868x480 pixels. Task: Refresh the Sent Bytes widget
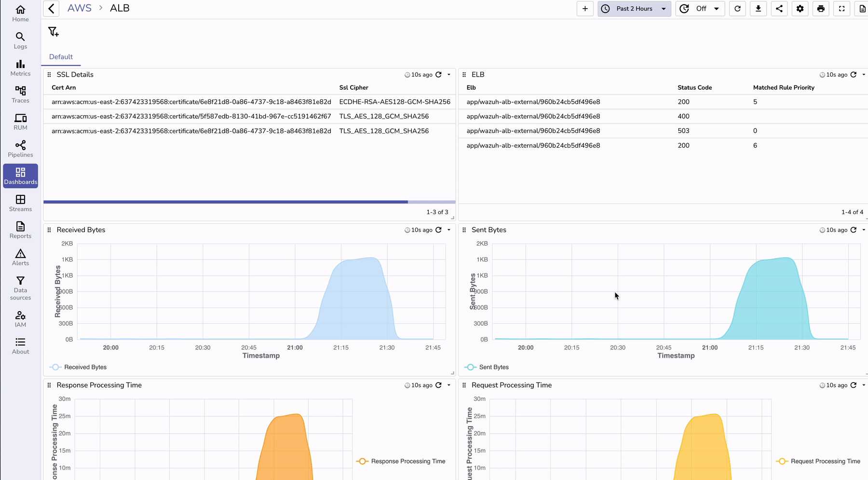click(853, 230)
